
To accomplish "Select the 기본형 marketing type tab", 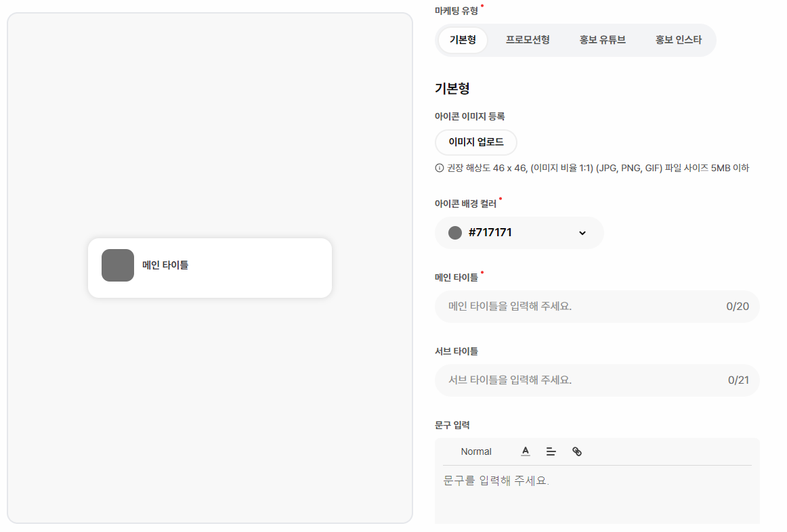I will click(x=463, y=40).
